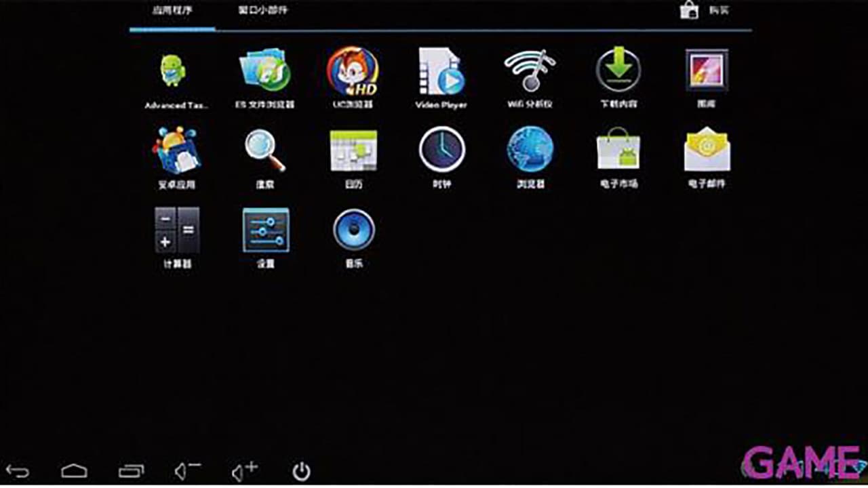Viewport: 868px width, 488px height.
Task: Tap the power button in navigation bar
Action: [x=301, y=471]
